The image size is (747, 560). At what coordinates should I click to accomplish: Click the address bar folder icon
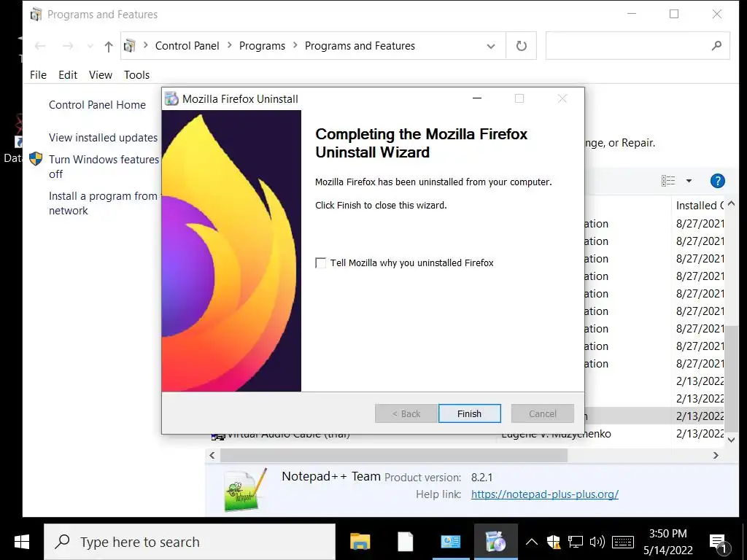[x=129, y=46]
